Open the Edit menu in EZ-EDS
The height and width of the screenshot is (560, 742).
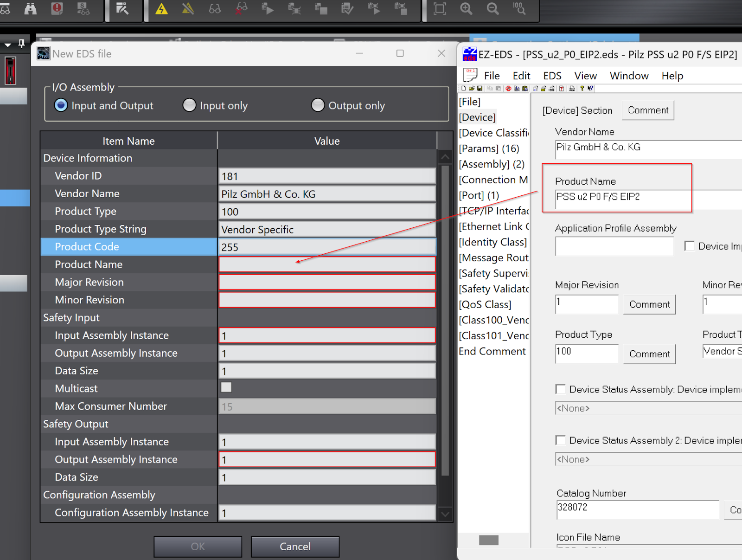521,76
